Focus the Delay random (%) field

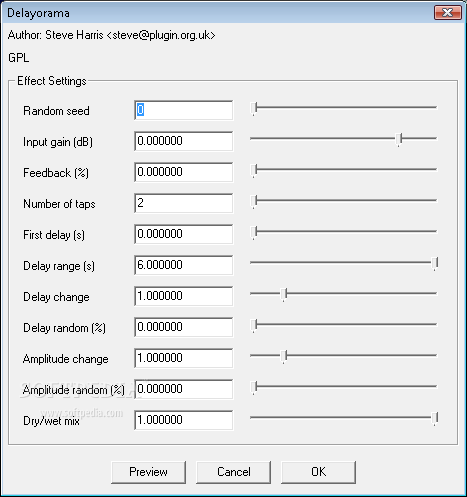click(x=184, y=327)
